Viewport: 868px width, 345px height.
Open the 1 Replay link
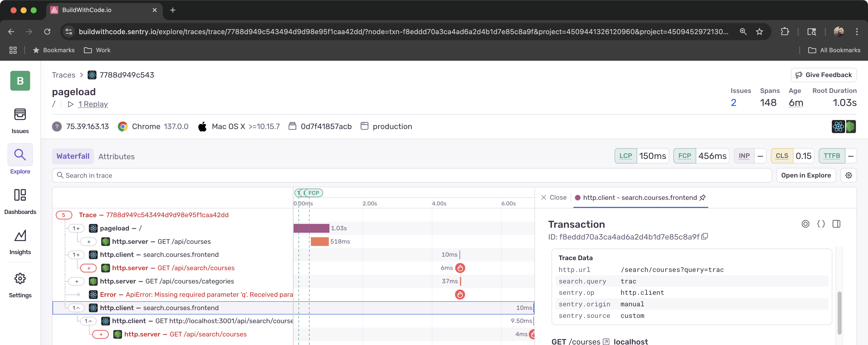point(93,104)
